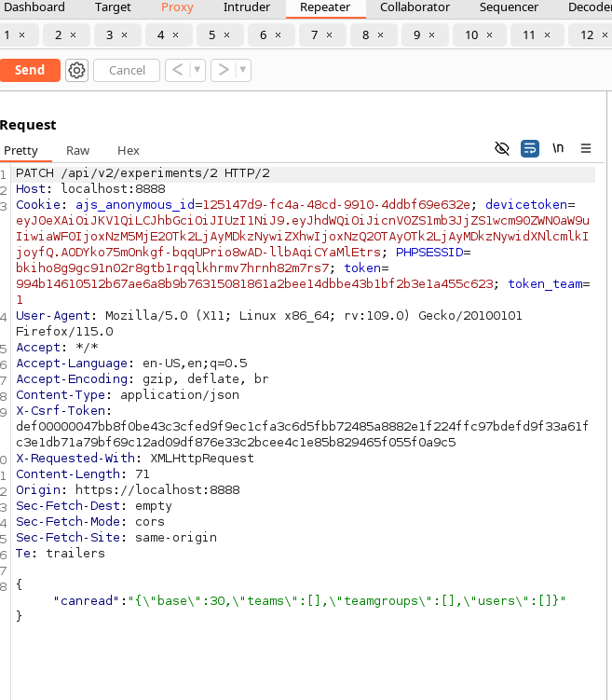The image size is (612, 700).
Task: Click Sec-Fetch-Site same-origin line
Action: [116, 538]
